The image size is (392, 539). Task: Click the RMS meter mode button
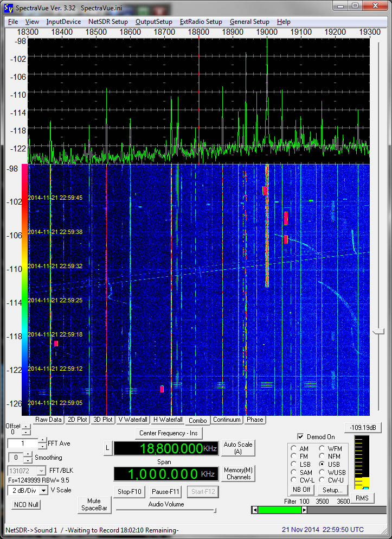click(362, 498)
